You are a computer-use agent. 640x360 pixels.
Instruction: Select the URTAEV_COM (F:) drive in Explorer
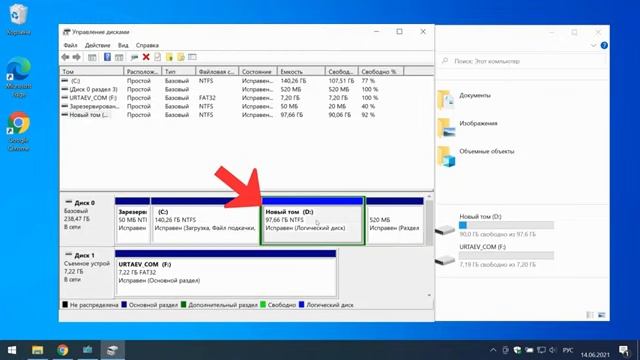495,256
